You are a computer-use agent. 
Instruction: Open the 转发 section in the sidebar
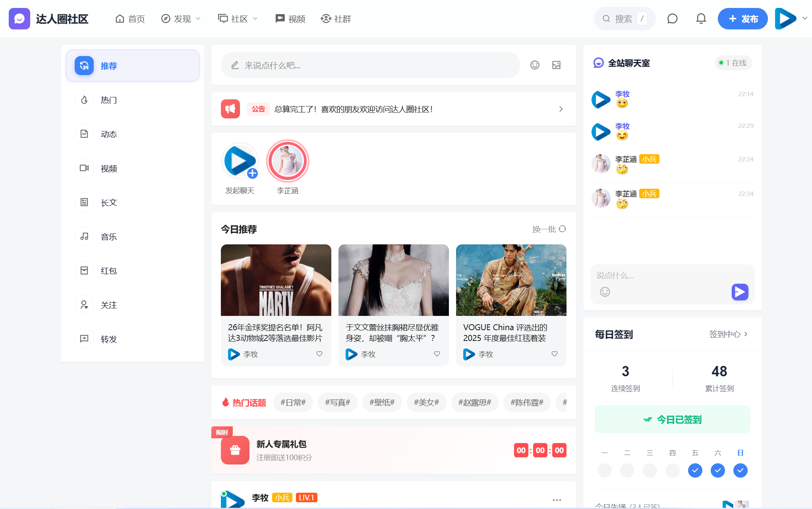coord(108,339)
